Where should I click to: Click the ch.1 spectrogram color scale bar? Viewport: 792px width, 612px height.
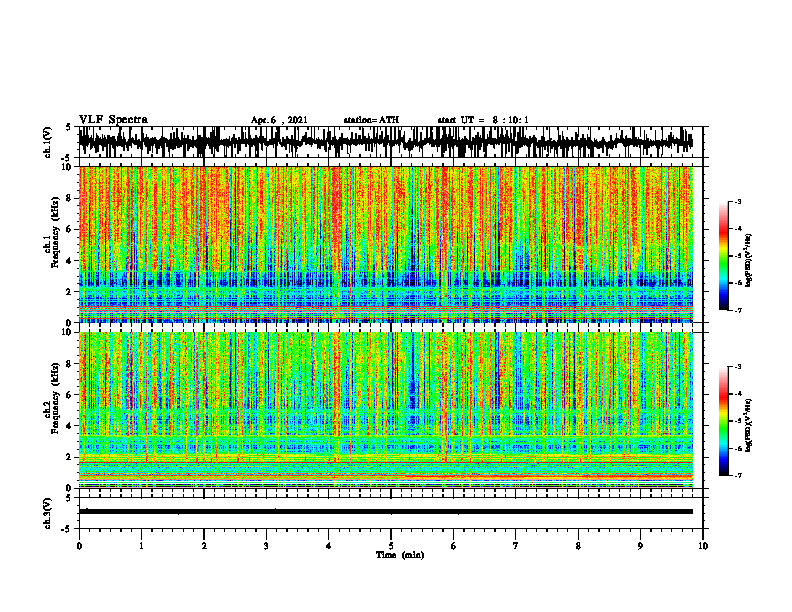point(723,256)
